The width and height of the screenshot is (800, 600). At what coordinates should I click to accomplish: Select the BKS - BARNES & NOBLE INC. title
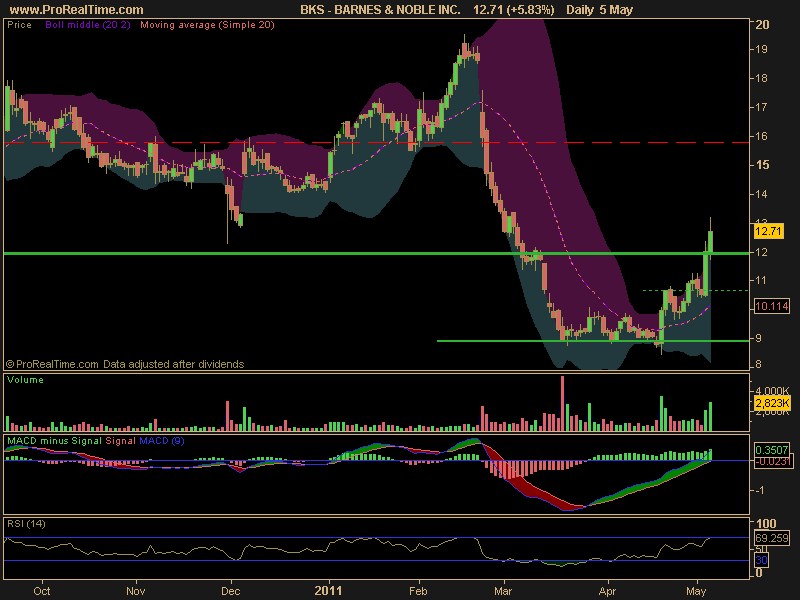380,10
